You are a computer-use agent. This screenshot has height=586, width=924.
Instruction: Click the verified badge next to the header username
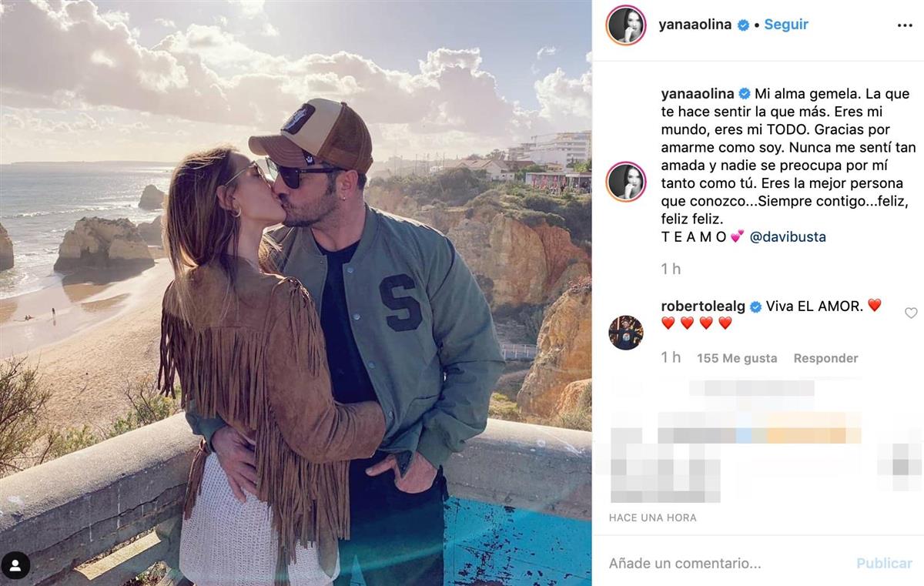coord(744,25)
